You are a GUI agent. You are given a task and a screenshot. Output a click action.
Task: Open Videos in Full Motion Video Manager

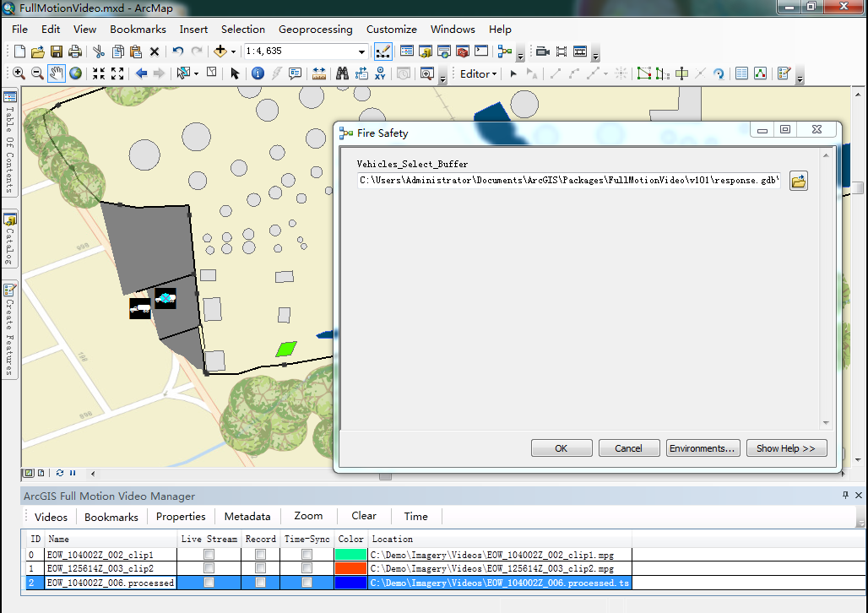pyautogui.click(x=51, y=517)
